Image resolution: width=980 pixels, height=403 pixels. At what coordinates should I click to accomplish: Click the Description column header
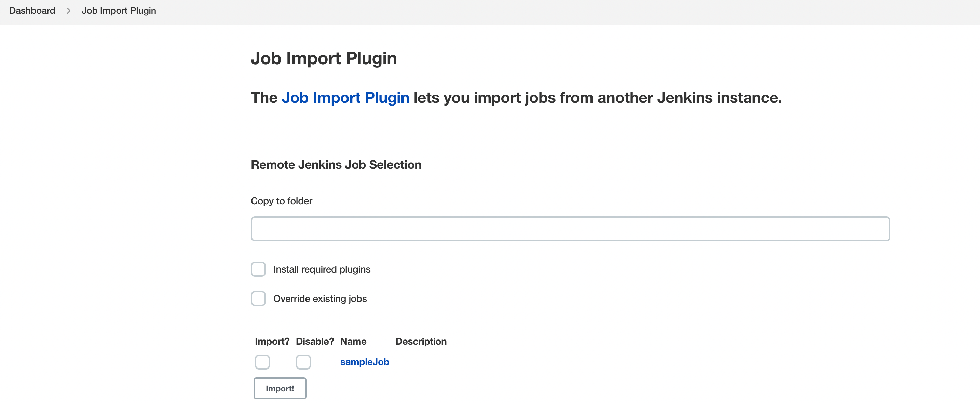tap(421, 341)
